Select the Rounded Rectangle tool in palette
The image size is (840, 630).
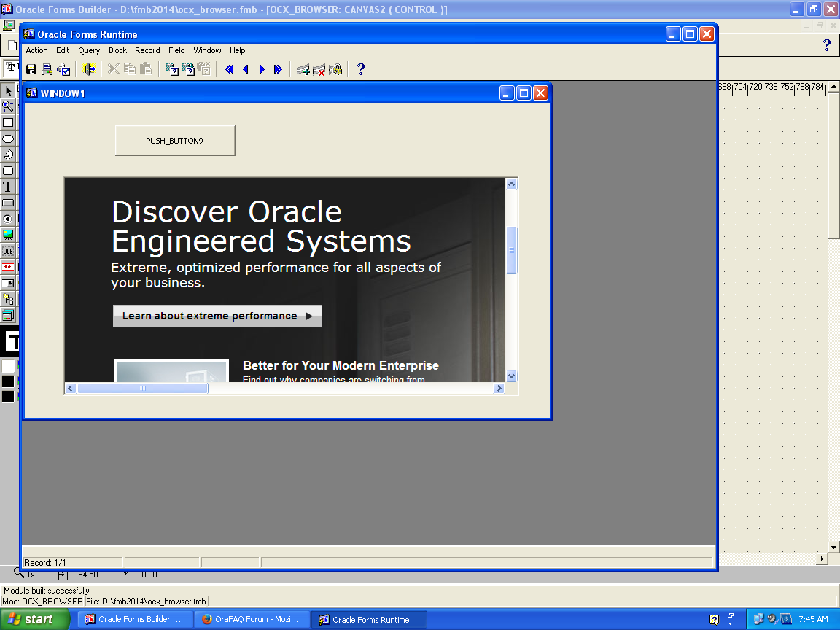(8, 171)
